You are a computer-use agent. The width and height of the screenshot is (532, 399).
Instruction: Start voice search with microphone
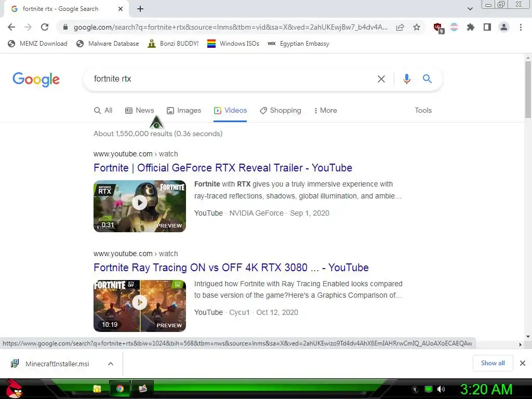tap(407, 79)
